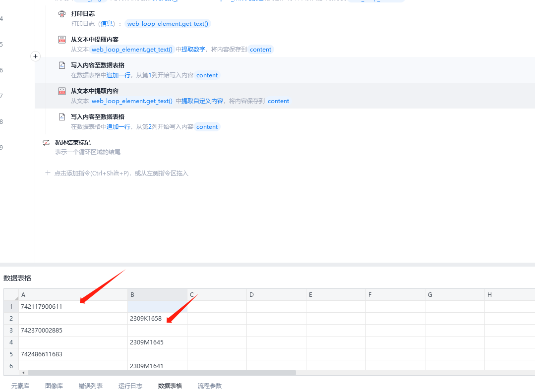The height and width of the screenshot is (392, 535).
Task: Select column G header
Action: coord(455,295)
